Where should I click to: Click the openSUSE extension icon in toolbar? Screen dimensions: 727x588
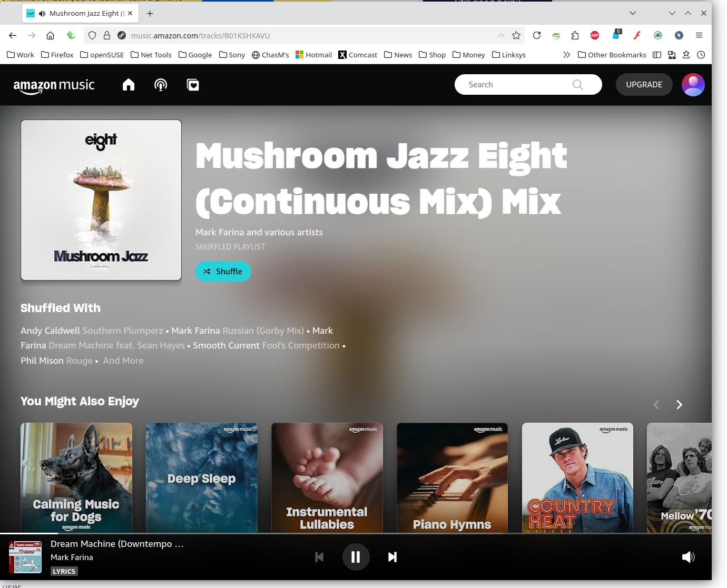(x=556, y=35)
